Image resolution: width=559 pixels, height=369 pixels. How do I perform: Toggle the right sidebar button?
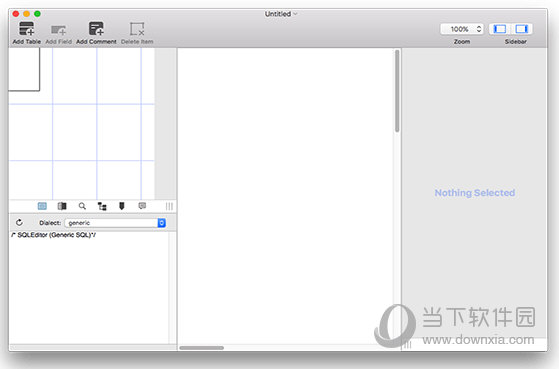522,29
